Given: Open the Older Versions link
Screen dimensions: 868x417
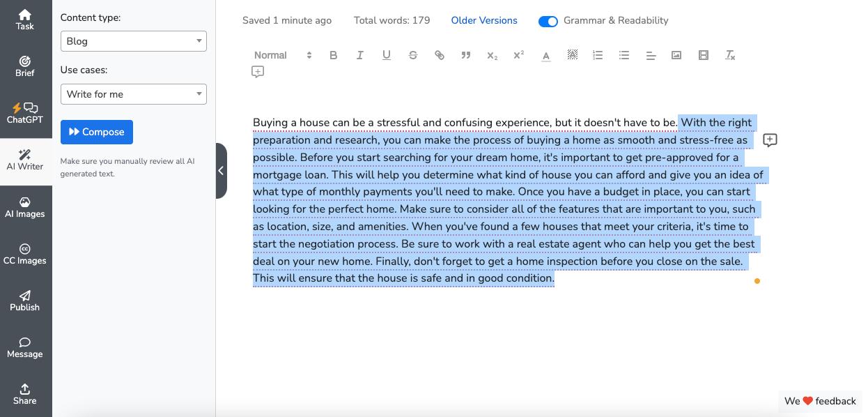Looking at the screenshot, I should [x=484, y=21].
